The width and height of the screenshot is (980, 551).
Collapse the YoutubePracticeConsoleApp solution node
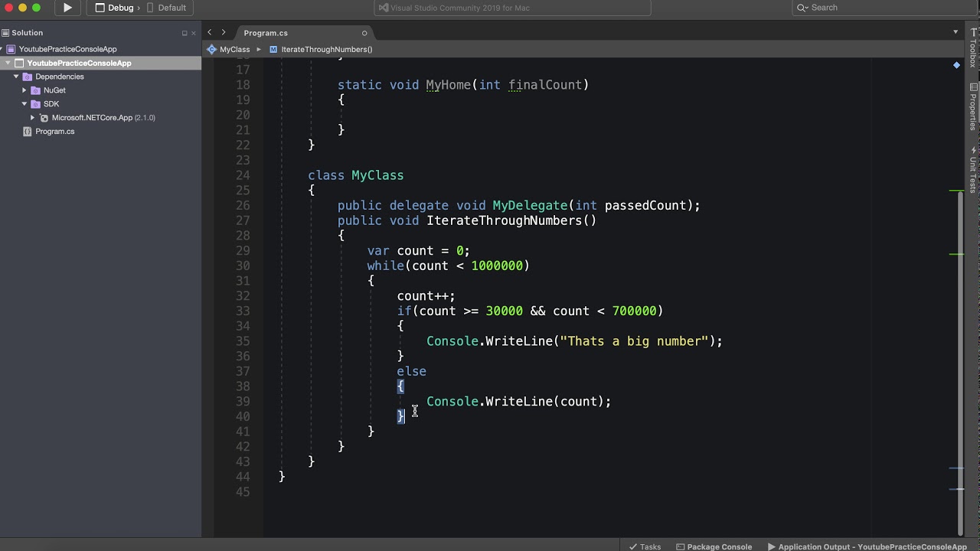2,49
